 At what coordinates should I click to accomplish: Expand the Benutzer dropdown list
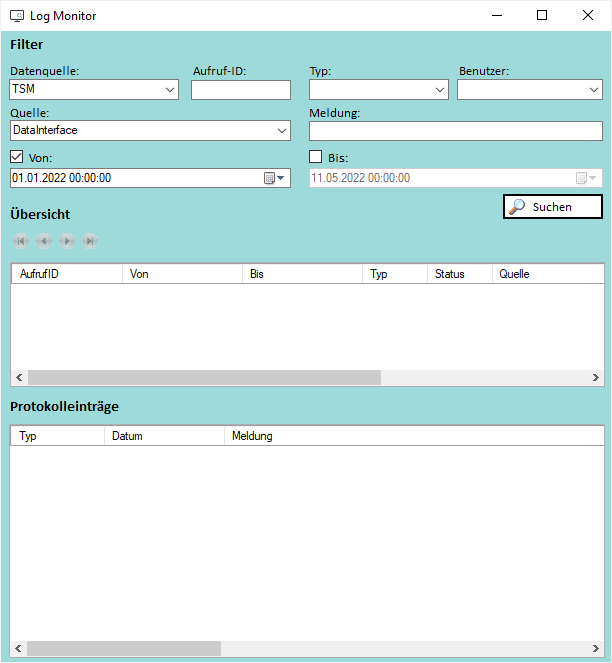tap(593, 90)
